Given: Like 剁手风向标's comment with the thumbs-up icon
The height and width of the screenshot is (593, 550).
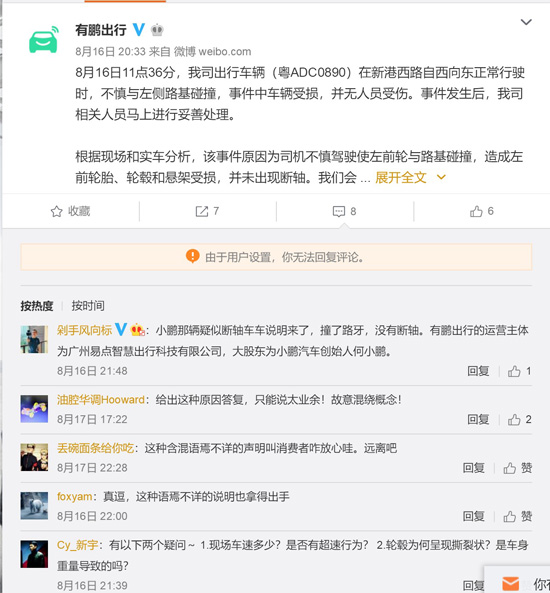Looking at the screenshot, I should (x=514, y=371).
